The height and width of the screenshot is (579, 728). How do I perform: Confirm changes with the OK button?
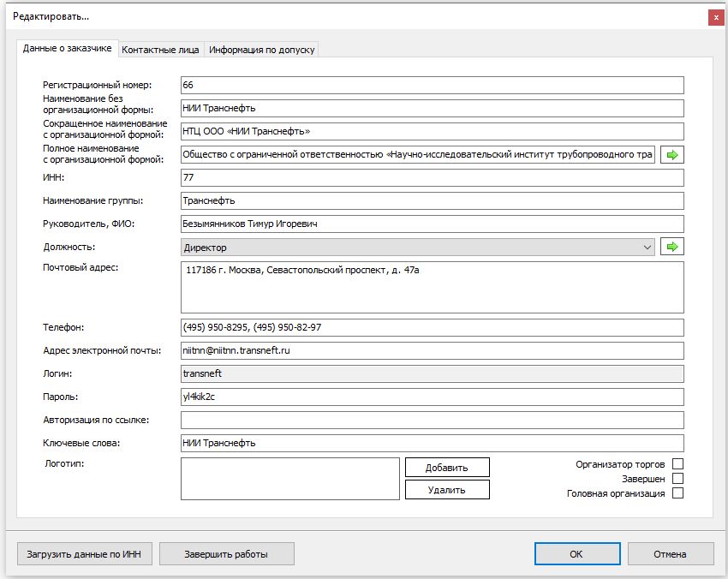(577, 554)
